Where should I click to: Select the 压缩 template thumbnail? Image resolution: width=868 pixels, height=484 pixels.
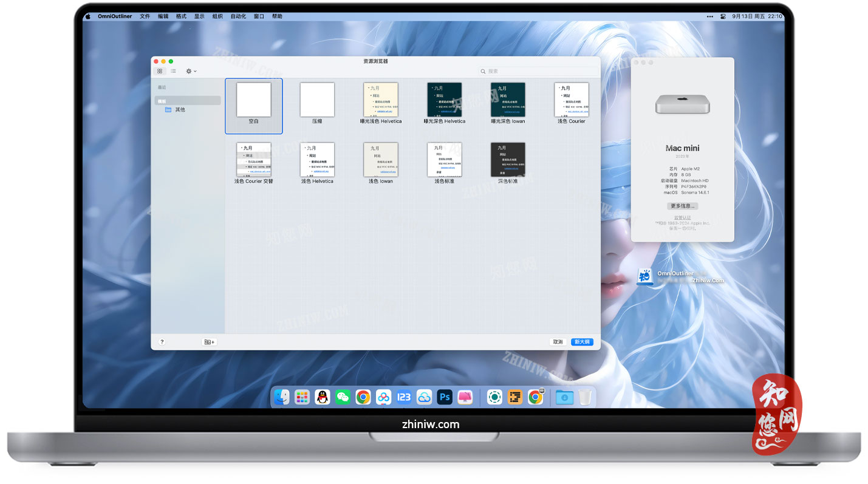pos(317,100)
